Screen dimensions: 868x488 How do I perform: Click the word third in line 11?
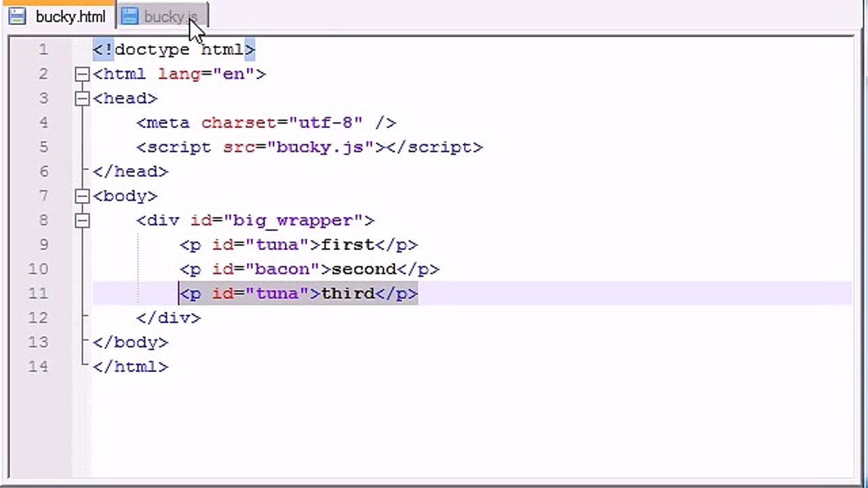pos(347,293)
